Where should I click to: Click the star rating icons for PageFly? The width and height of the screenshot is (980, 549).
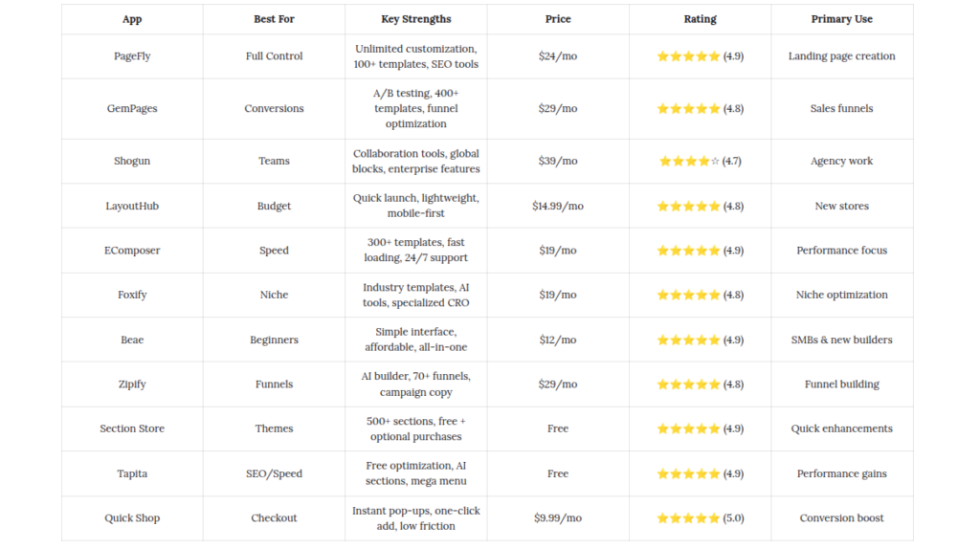pos(688,56)
